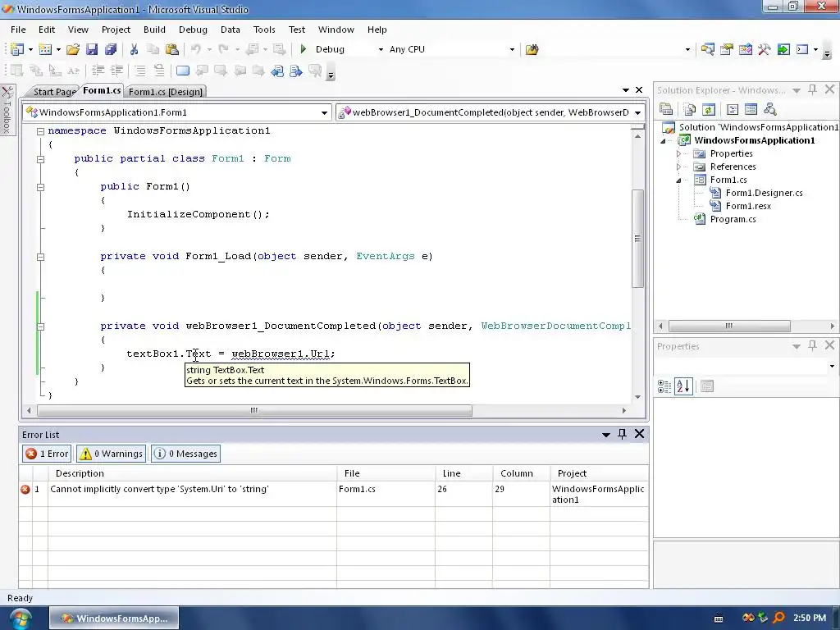Click the Open File folder icon
The image size is (840, 630).
tap(73, 49)
